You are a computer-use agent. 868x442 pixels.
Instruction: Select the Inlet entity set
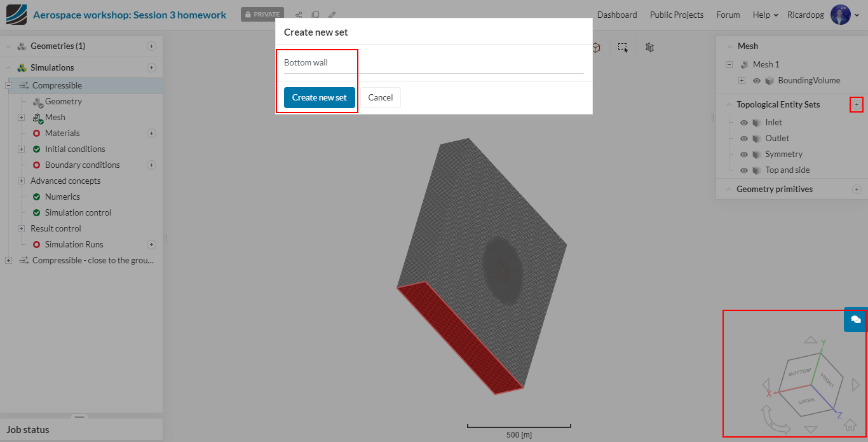click(x=773, y=122)
